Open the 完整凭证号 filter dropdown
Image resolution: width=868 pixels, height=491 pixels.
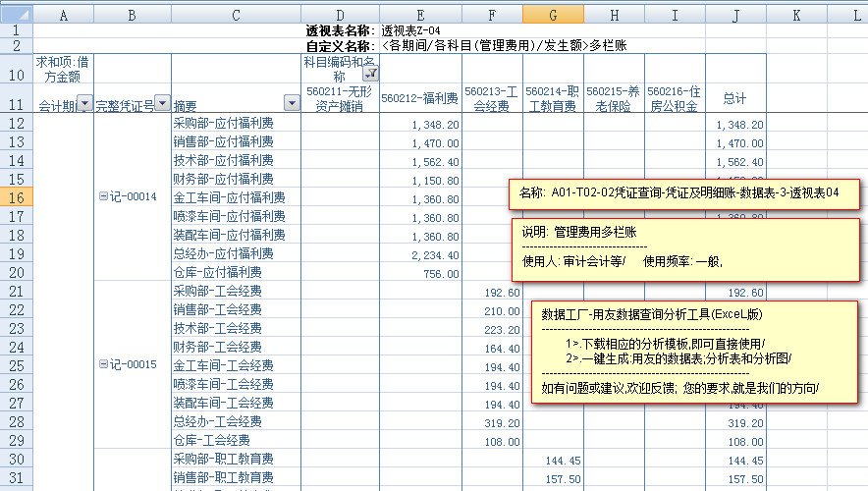coord(162,104)
